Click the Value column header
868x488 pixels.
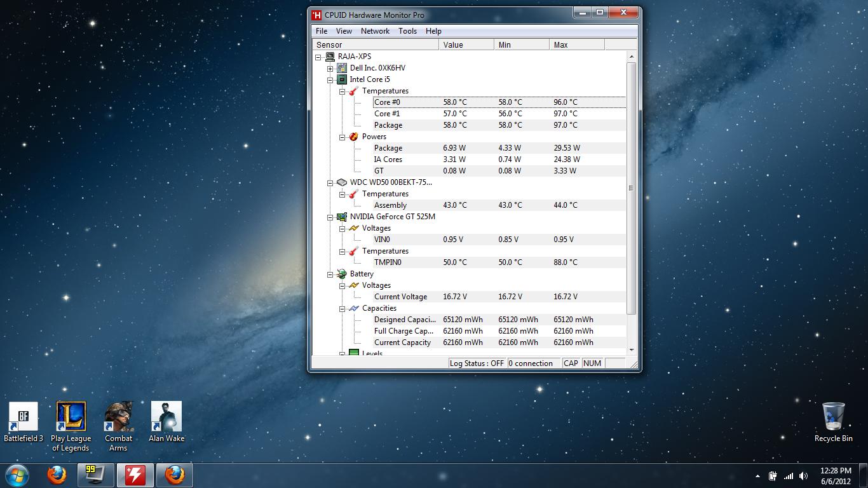point(466,44)
